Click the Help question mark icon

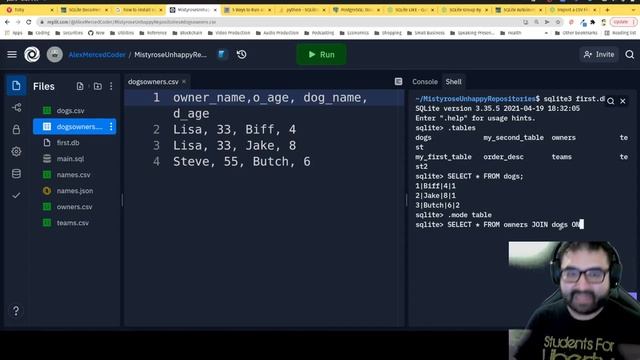[16, 311]
